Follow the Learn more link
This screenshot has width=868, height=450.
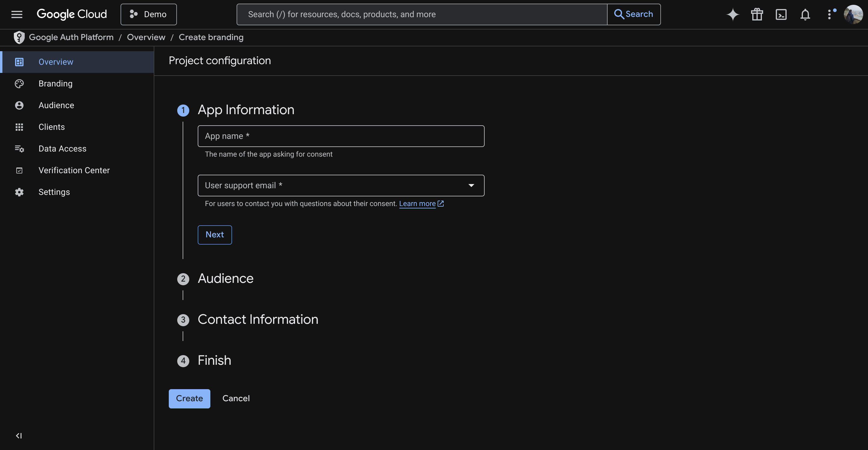point(417,203)
